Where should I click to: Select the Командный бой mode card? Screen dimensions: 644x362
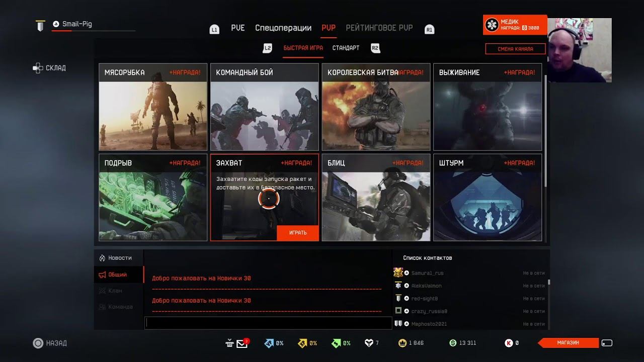tap(265, 107)
